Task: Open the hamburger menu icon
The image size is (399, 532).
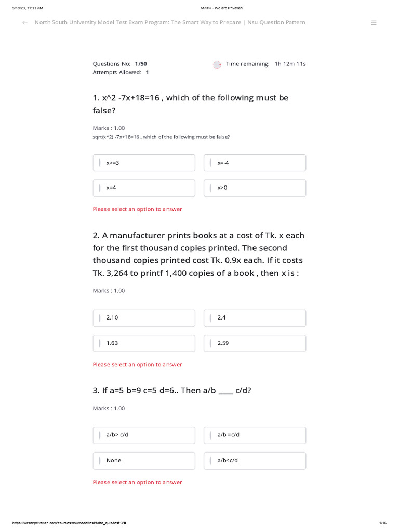Action: pos(374,23)
